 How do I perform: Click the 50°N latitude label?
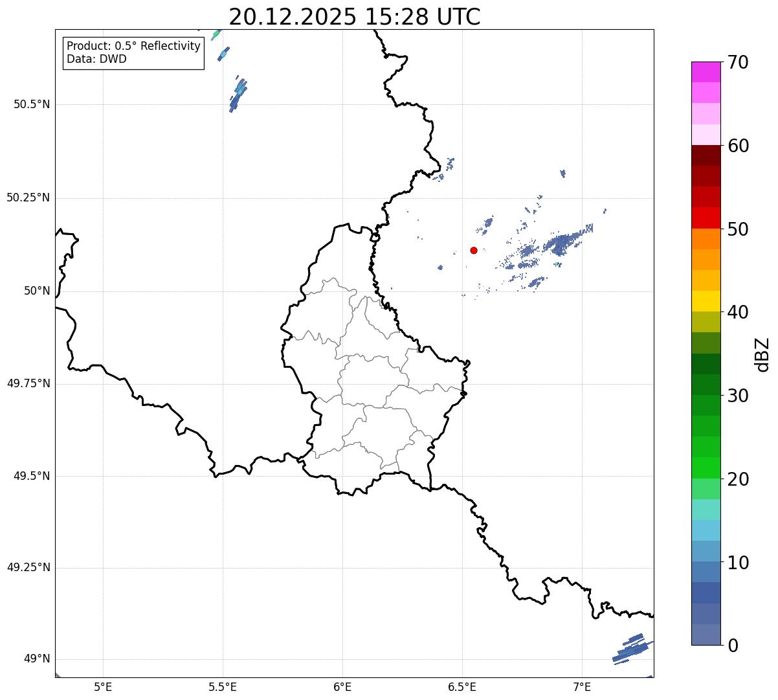(36, 291)
